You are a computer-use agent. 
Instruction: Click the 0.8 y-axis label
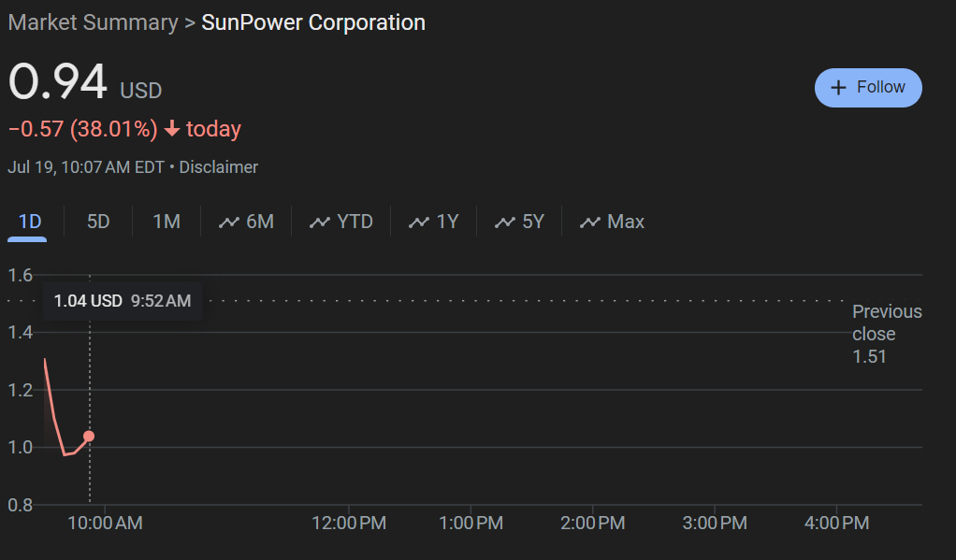coord(21,505)
